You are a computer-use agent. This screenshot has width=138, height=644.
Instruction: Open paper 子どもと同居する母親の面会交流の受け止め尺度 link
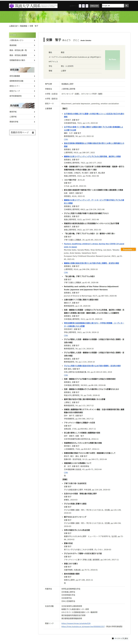click(x=92, y=366)
